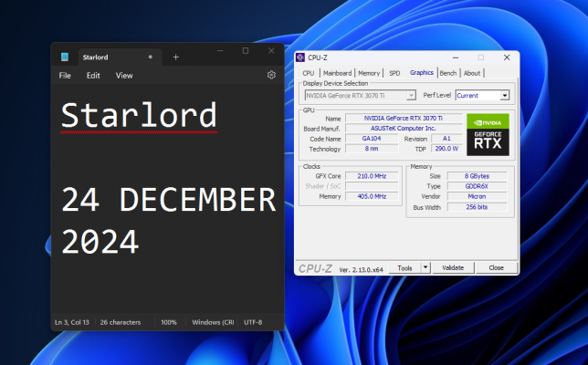Switch to the Bench tab
This screenshot has width=588, height=365.
tap(448, 73)
